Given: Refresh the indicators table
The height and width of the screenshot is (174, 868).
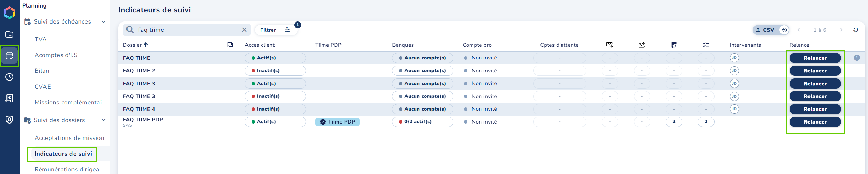Looking at the screenshot, I should 856,30.
